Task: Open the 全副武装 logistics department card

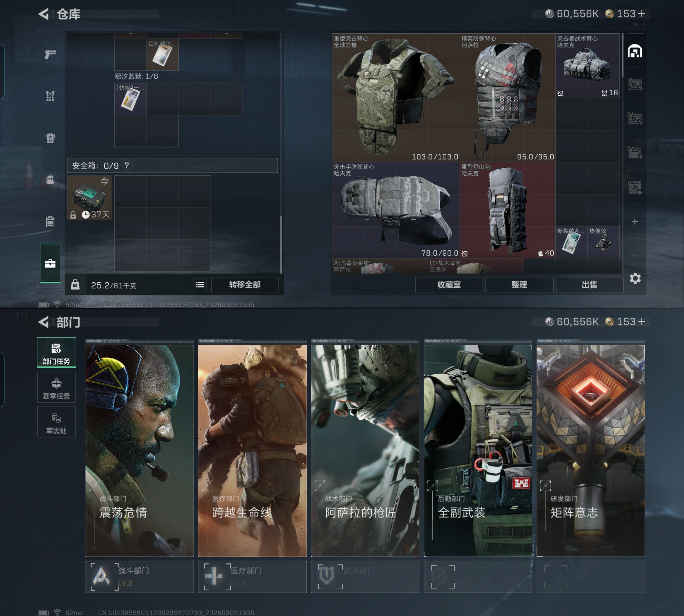Action: [478, 450]
